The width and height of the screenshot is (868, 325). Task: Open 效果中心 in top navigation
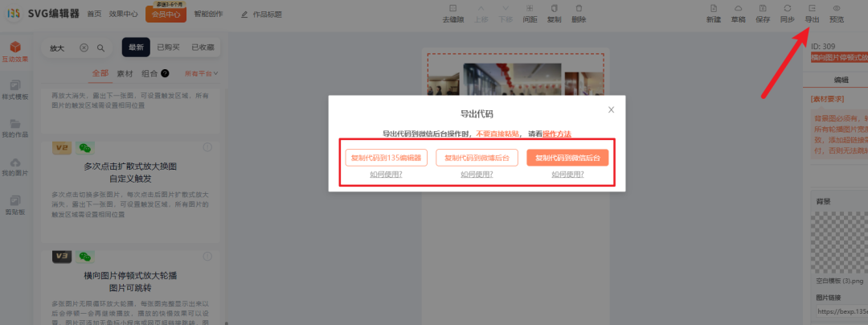(124, 14)
